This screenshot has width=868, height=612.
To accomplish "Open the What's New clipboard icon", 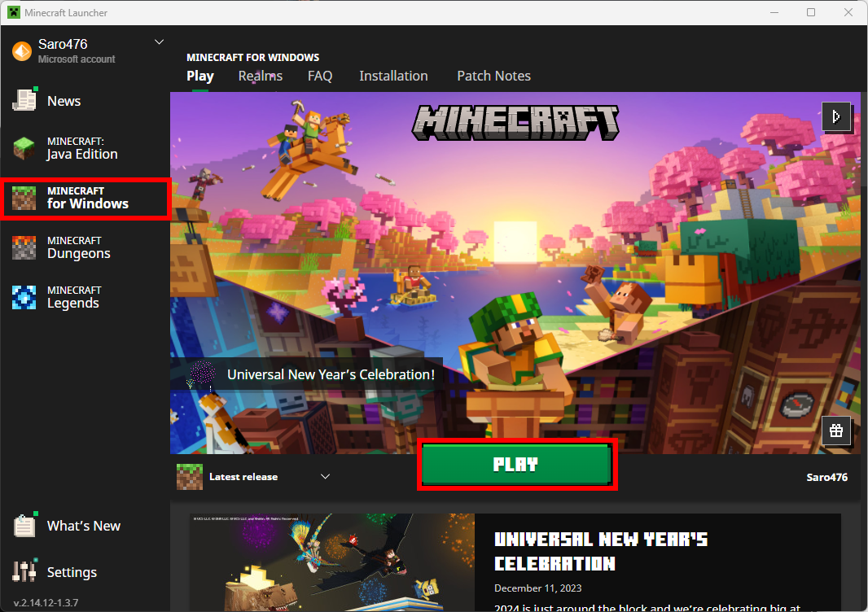I will (x=25, y=525).
